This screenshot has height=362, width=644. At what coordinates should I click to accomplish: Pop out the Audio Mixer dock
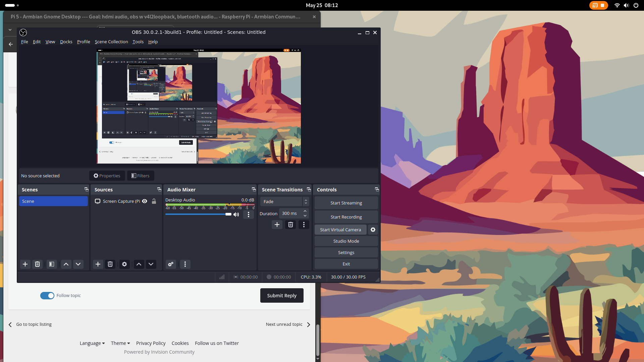point(254,189)
